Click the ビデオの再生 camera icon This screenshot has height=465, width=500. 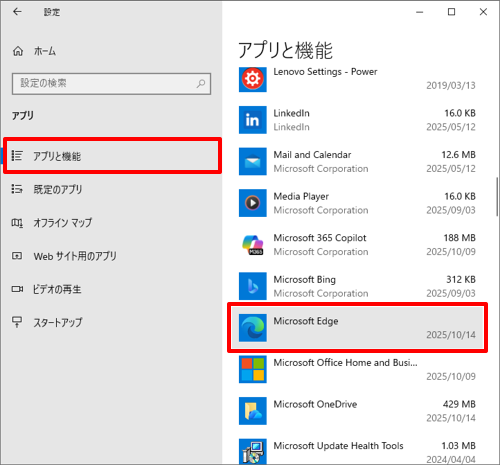(17, 289)
